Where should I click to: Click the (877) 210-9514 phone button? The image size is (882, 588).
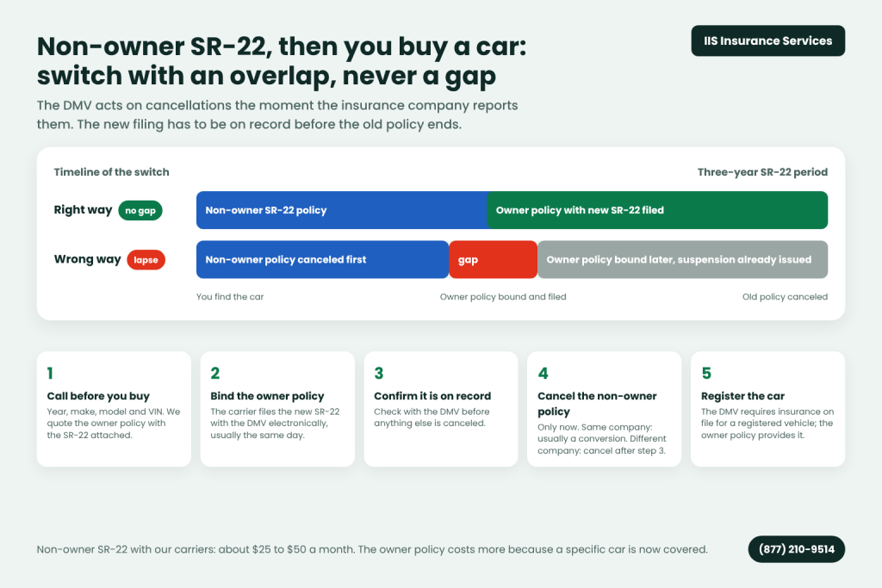(x=797, y=549)
